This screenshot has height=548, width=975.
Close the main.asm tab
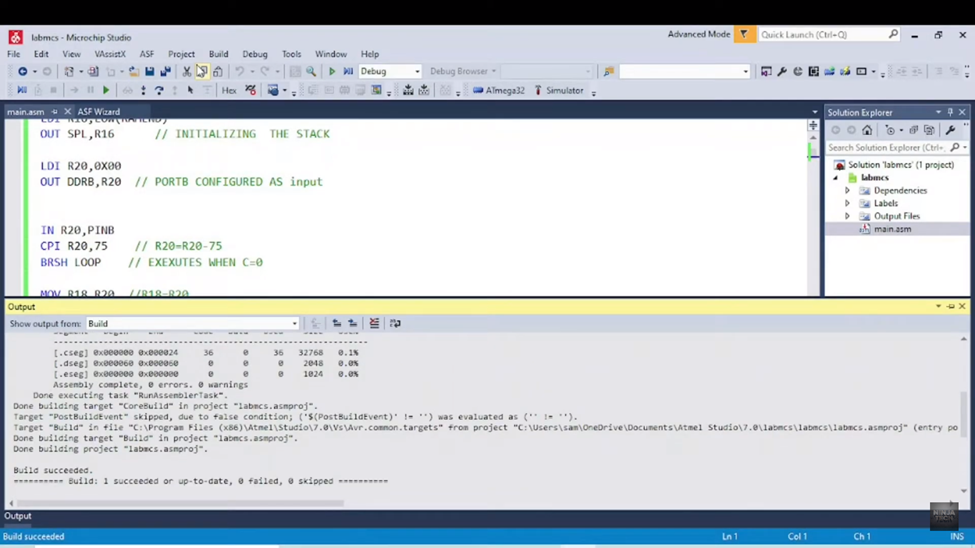click(67, 112)
